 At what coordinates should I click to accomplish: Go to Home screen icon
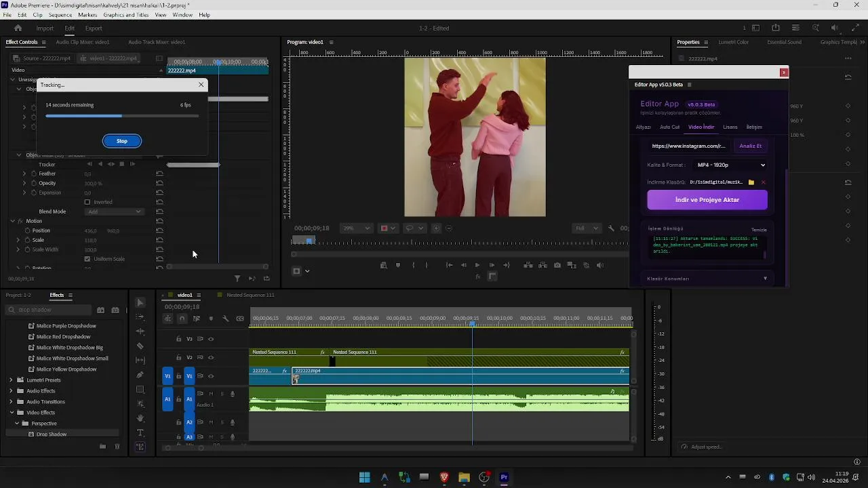point(18,28)
